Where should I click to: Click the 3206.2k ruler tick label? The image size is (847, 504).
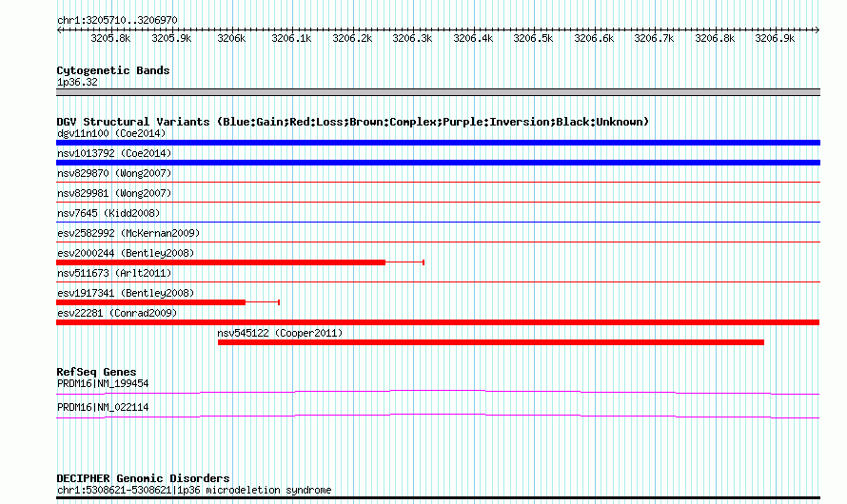tap(352, 38)
